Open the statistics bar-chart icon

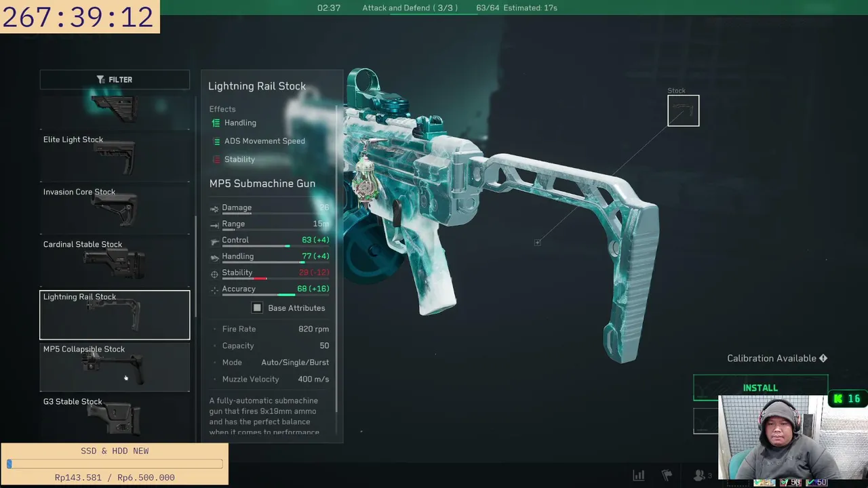tap(638, 475)
